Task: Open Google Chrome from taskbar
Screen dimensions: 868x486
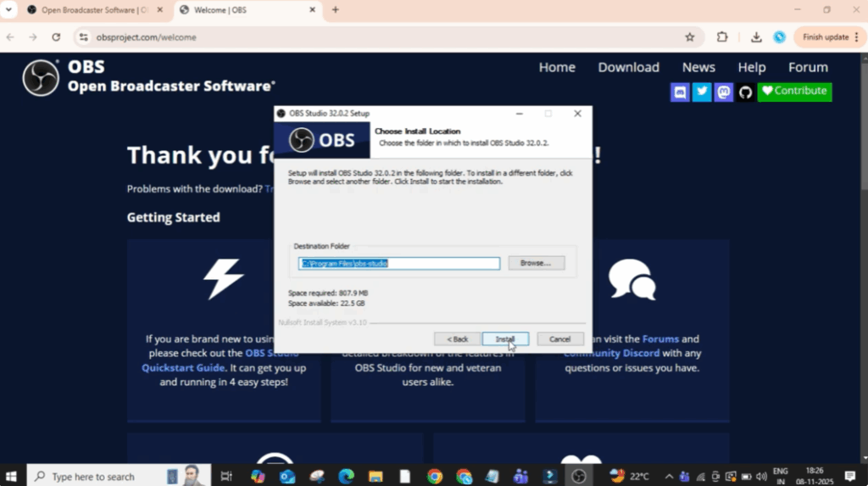Action: [435, 476]
